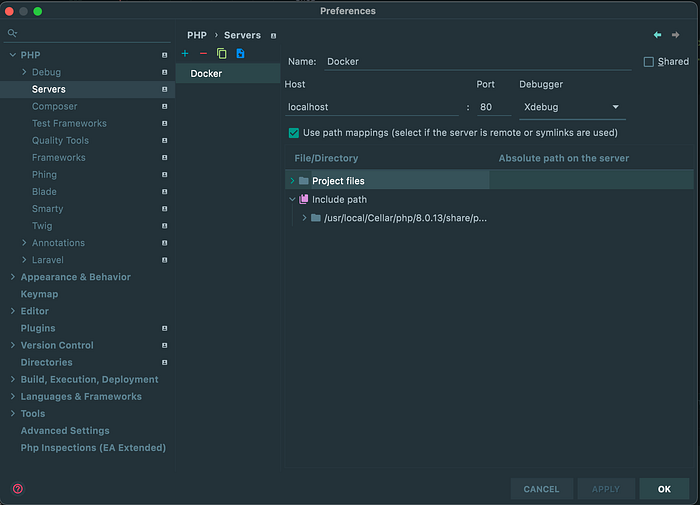Click the Cancel button
This screenshot has height=505, width=700.
coord(541,489)
